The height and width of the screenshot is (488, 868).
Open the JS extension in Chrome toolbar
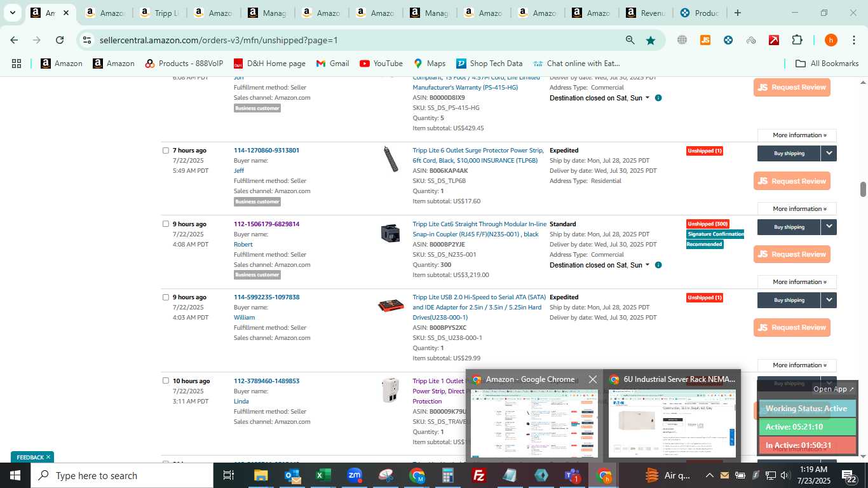pyautogui.click(x=705, y=40)
